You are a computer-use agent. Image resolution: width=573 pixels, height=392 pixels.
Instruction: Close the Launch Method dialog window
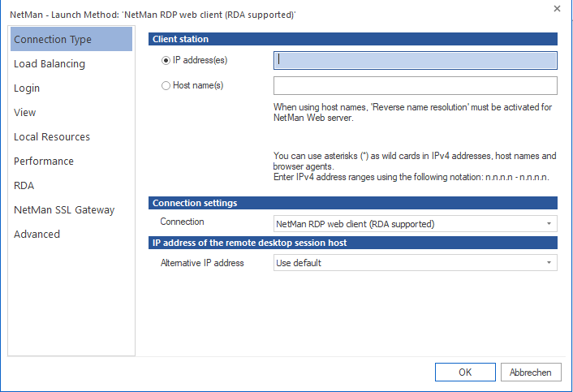pyautogui.click(x=557, y=8)
